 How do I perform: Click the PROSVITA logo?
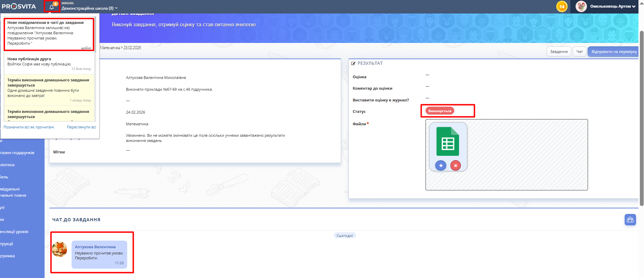coord(19,7)
